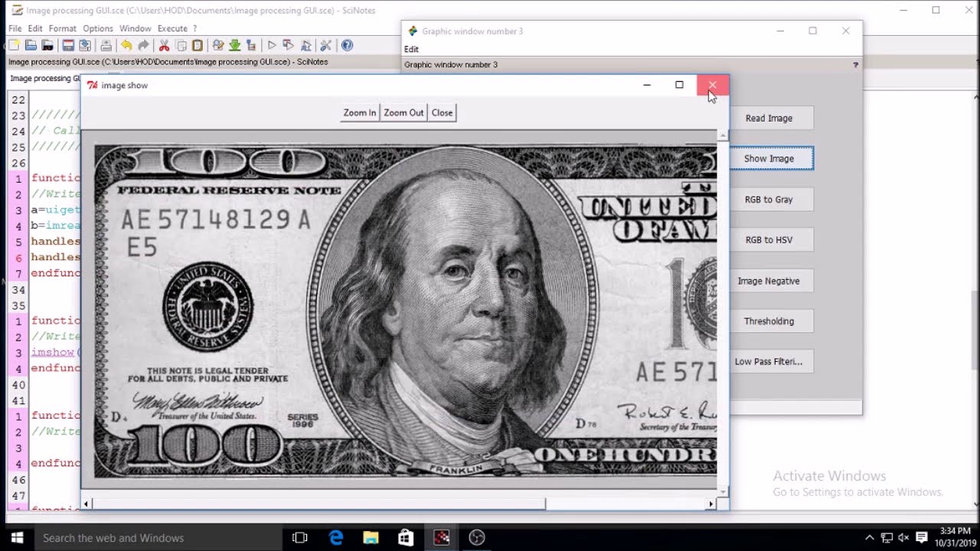The width and height of the screenshot is (980, 551).
Task: Open the Execute menu
Action: (172, 28)
